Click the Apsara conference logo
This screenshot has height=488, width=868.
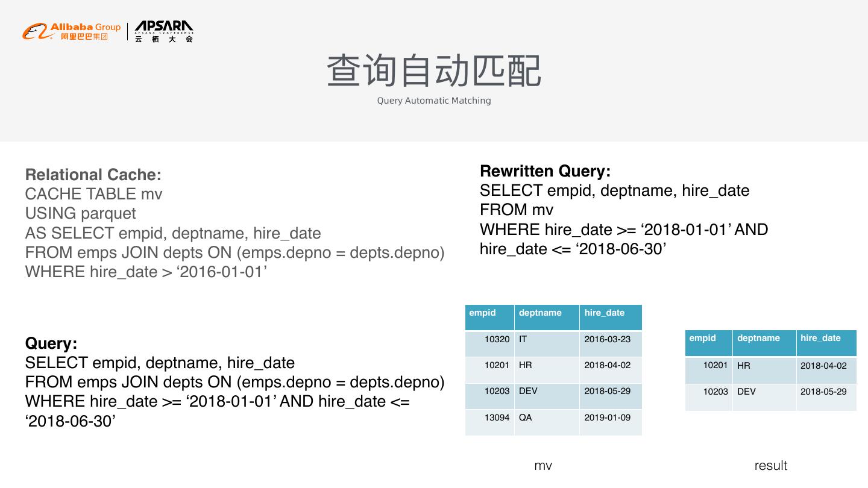coord(163,31)
